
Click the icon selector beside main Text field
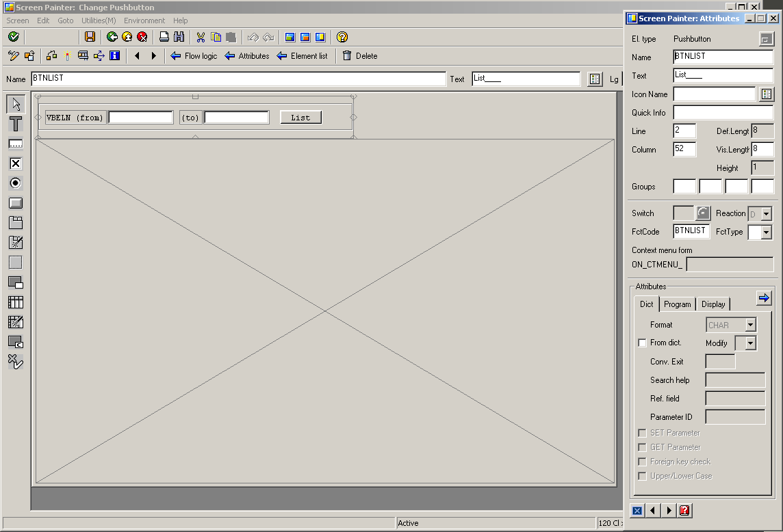coord(594,79)
